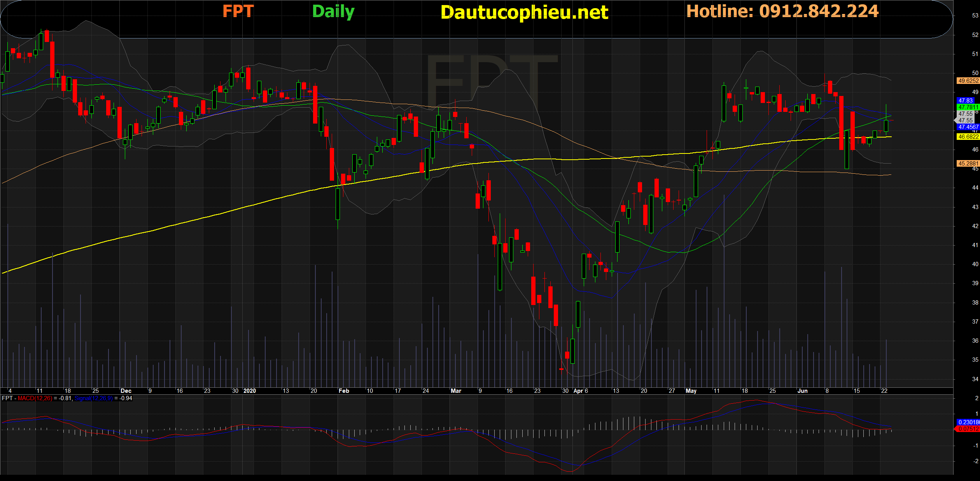Select the green 47.7811 price label
The image size is (980, 481).
(968, 107)
